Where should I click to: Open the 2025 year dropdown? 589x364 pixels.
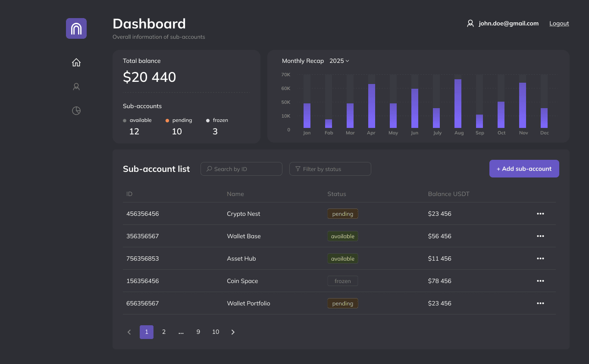click(x=339, y=61)
